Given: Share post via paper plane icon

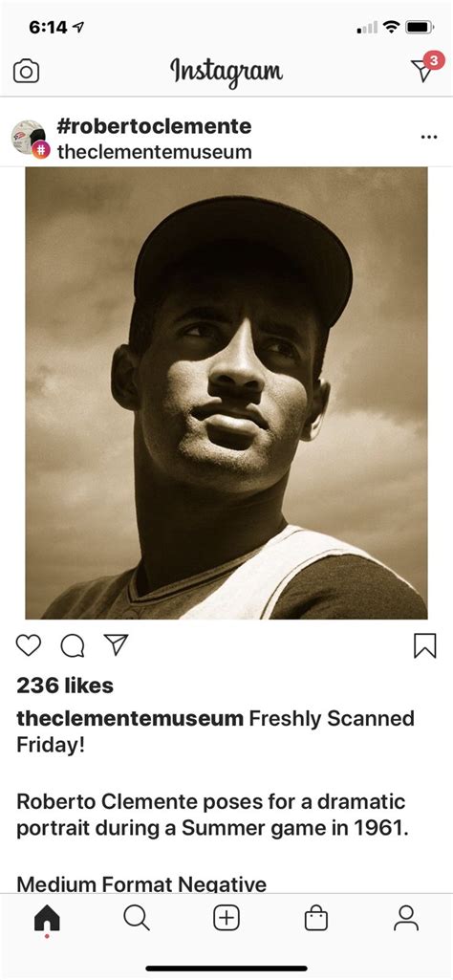Looking at the screenshot, I should pos(117,644).
